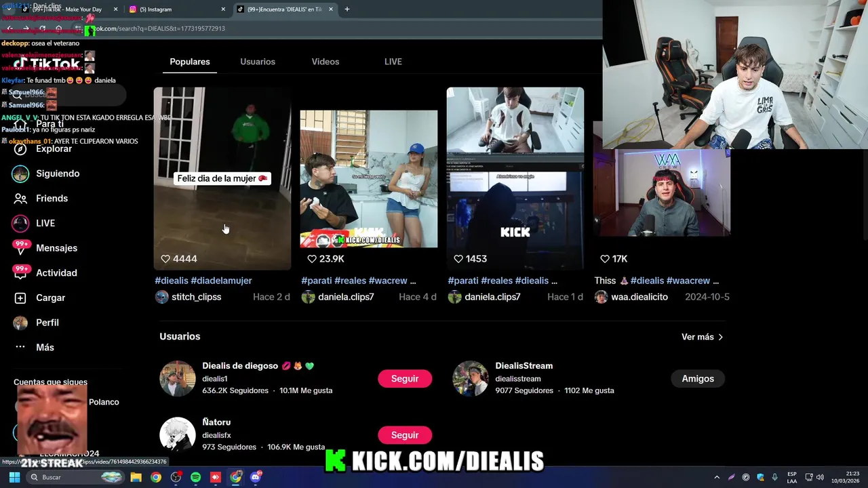Click heart icon showing 23.9K likes

click(312, 259)
